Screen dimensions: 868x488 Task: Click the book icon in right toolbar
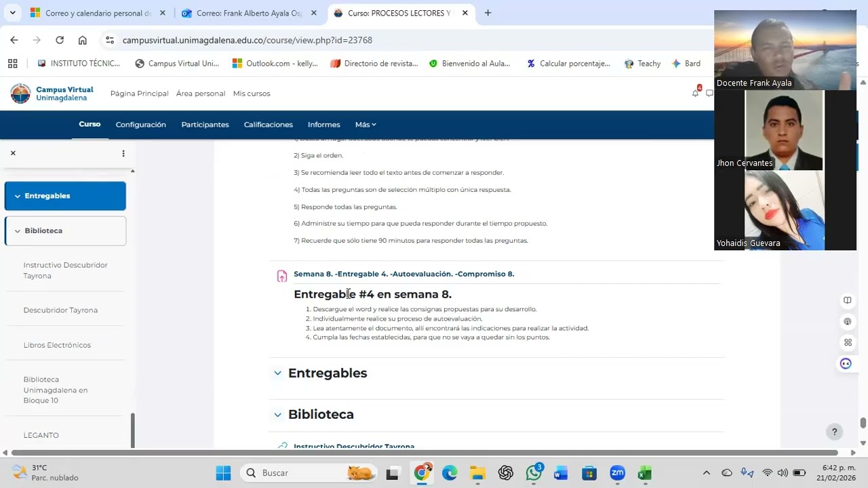point(848,300)
